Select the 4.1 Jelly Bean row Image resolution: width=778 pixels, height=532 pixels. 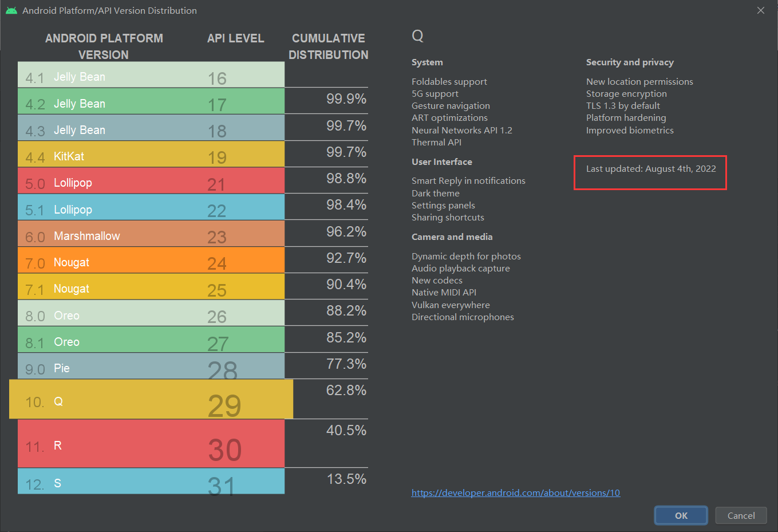[x=151, y=75]
